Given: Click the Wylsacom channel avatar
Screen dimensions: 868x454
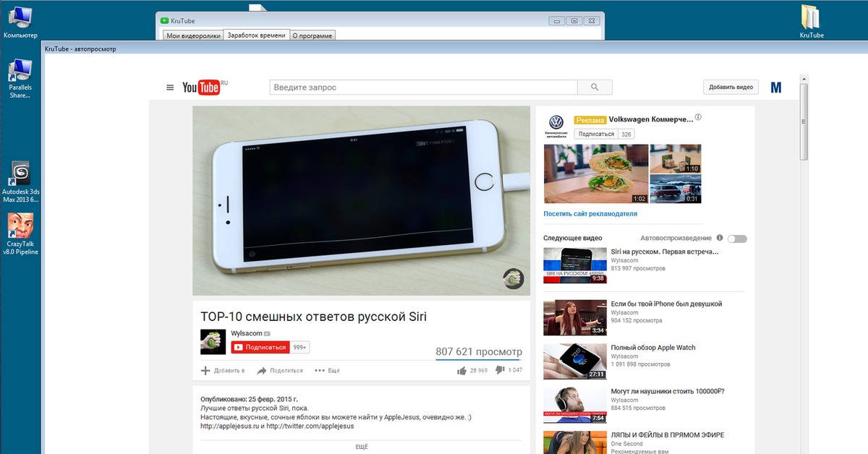Looking at the screenshot, I should [213, 341].
